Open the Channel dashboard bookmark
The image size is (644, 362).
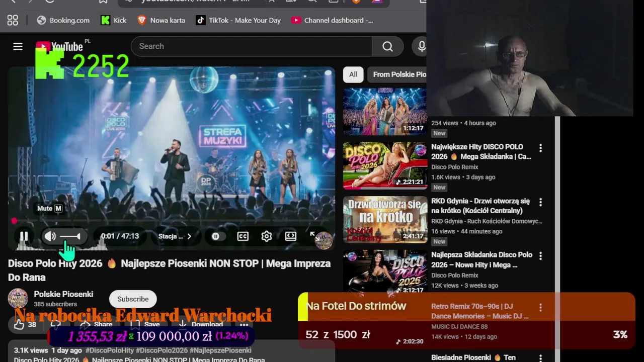coord(333,20)
